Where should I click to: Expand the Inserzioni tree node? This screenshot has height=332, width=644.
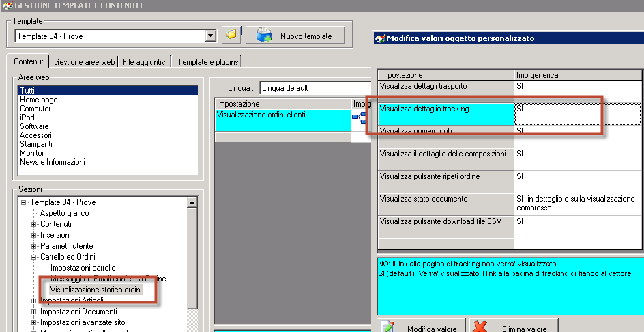(x=34, y=235)
